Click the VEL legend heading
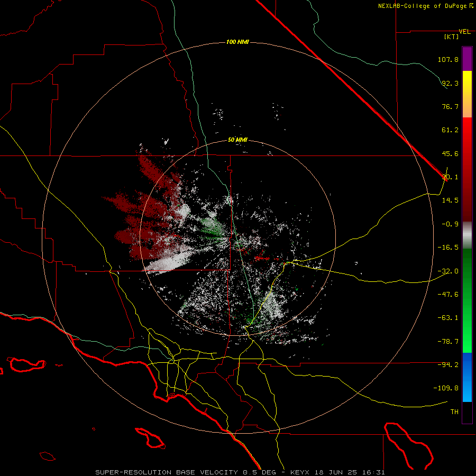 (464, 32)
